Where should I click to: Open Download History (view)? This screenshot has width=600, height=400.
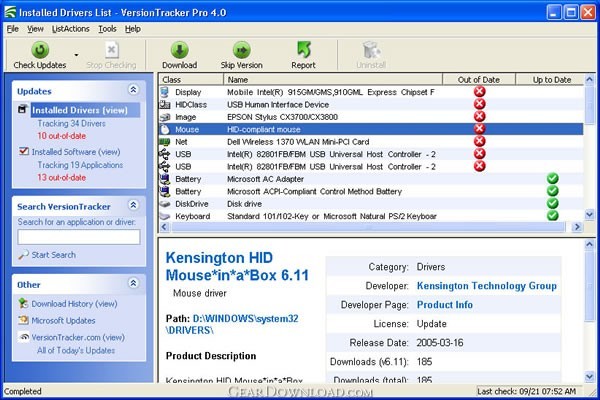(74, 304)
